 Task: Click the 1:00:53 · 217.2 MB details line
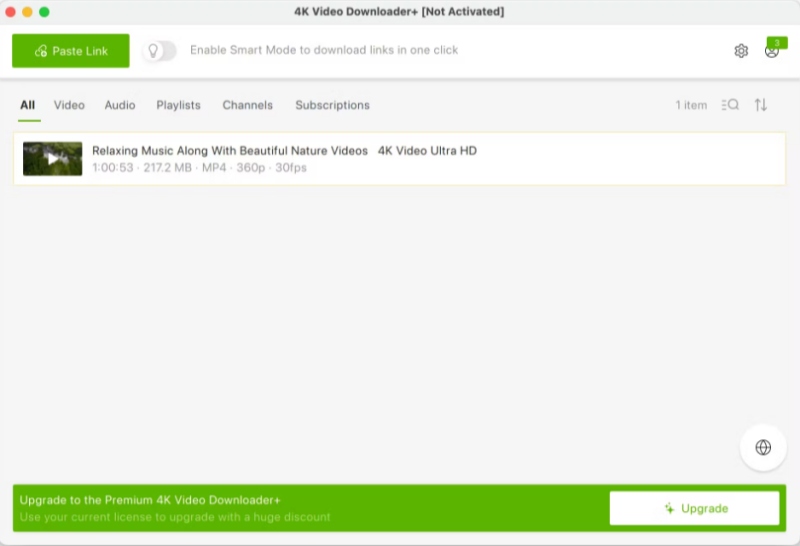tap(199, 167)
